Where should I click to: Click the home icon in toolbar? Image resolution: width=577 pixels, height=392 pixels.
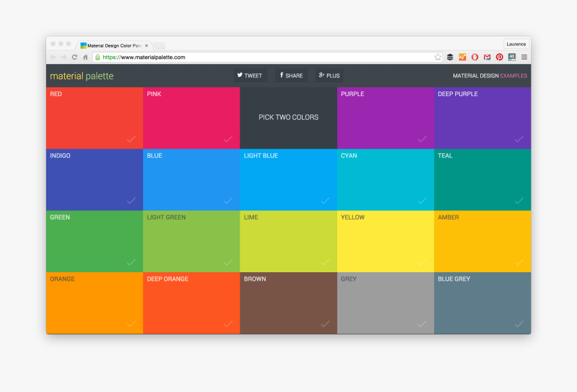coord(85,57)
